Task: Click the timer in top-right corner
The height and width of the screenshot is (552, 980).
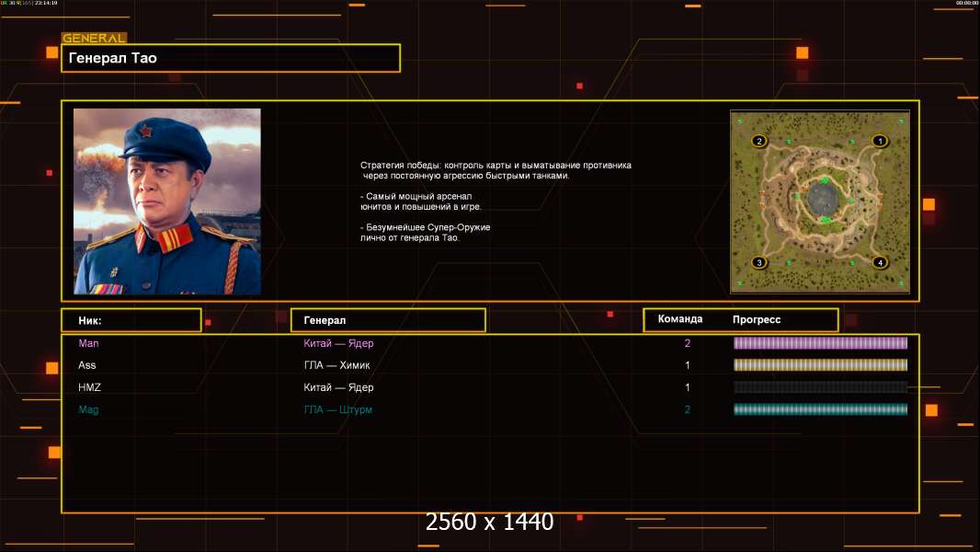Action: [966, 3]
